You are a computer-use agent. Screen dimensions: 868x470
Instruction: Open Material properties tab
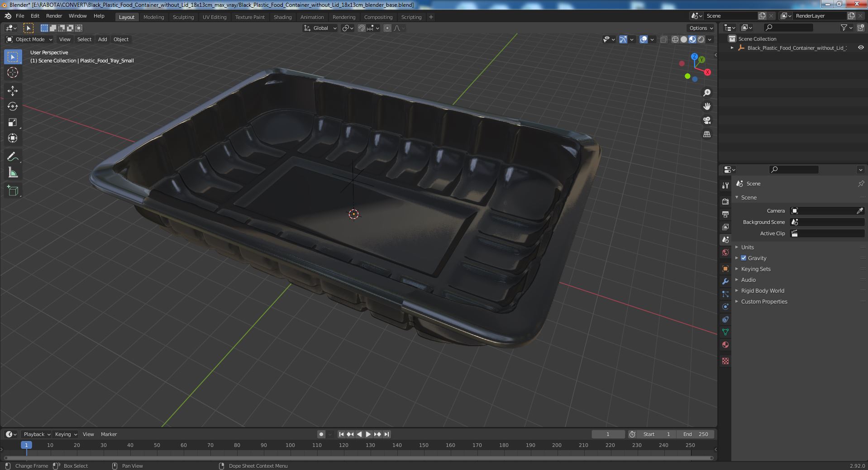tap(725, 345)
